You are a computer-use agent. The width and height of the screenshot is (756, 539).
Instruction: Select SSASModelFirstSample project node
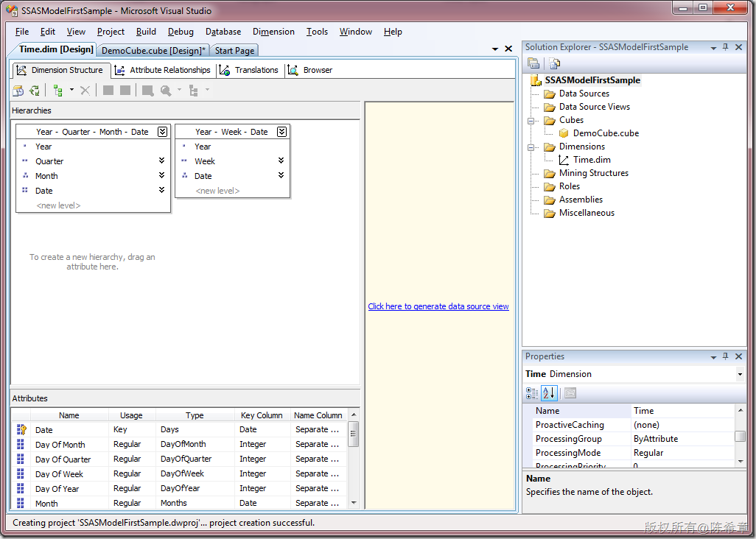592,80
